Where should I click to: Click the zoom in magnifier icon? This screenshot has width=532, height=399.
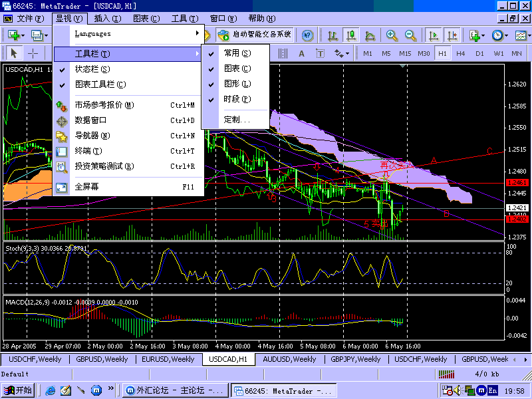[x=392, y=35]
